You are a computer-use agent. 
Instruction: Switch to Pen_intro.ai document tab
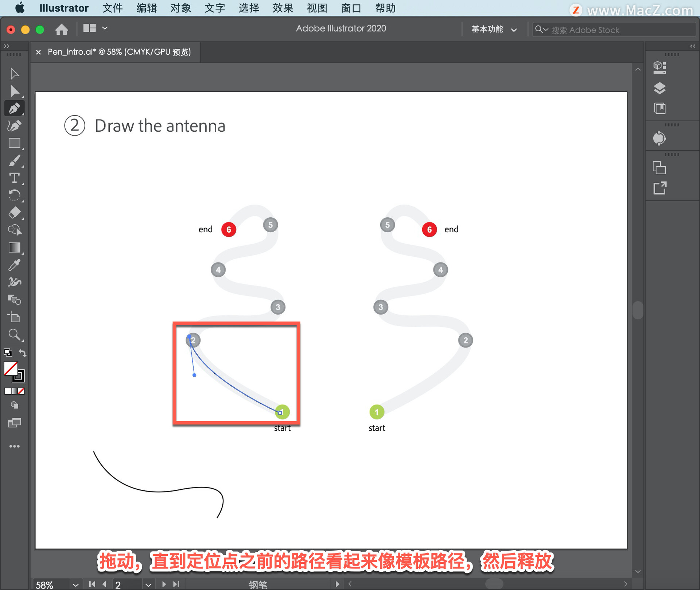pyautogui.click(x=119, y=52)
